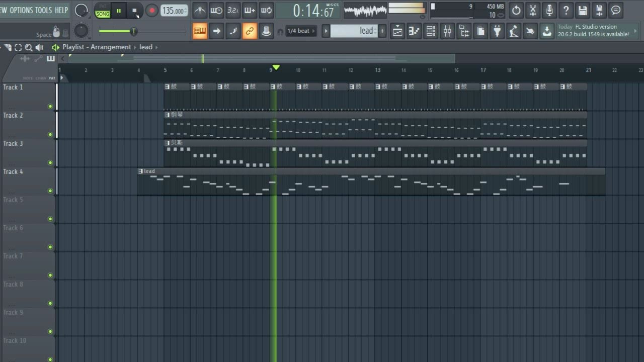This screenshot has width=644, height=362.
Task: Open the pattern selector showing 'lead'
Action: coord(354,31)
